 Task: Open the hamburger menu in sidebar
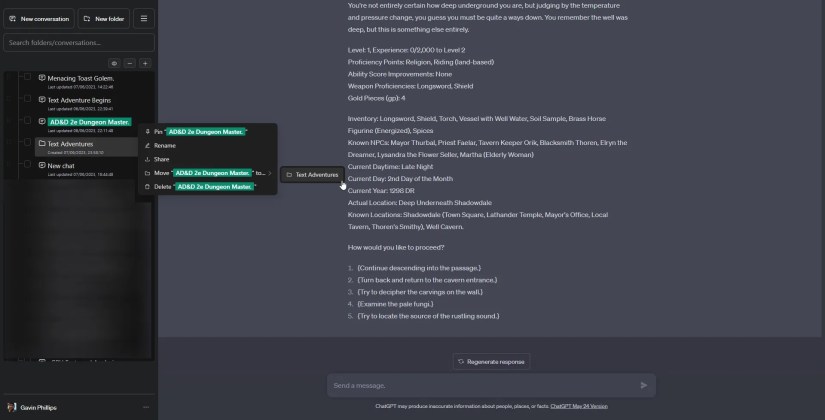coord(144,19)
